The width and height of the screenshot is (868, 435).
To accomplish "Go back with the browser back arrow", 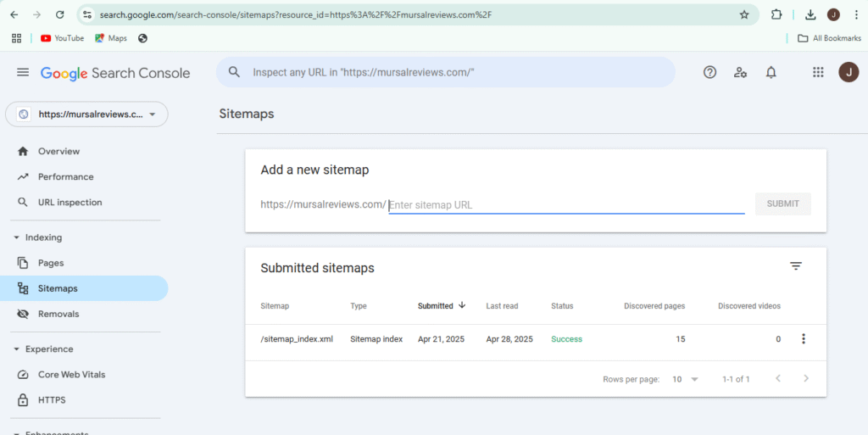I will click(x=14, y=15).
